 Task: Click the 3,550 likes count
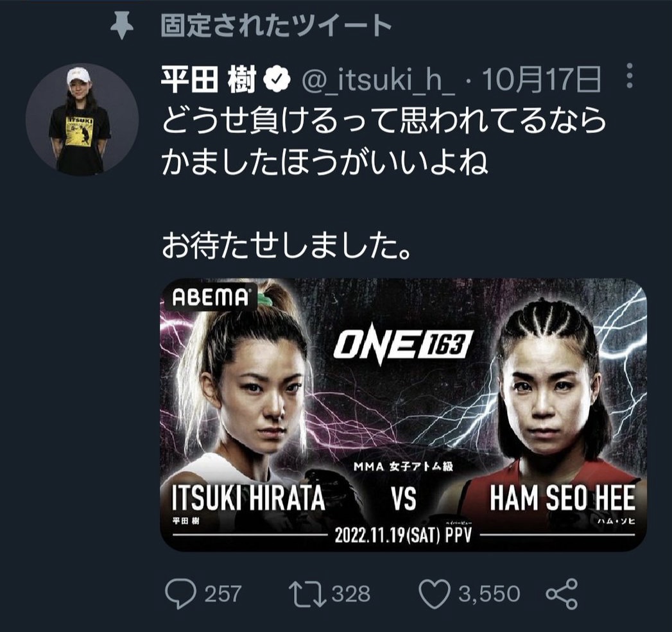click(x=490, y=594)
